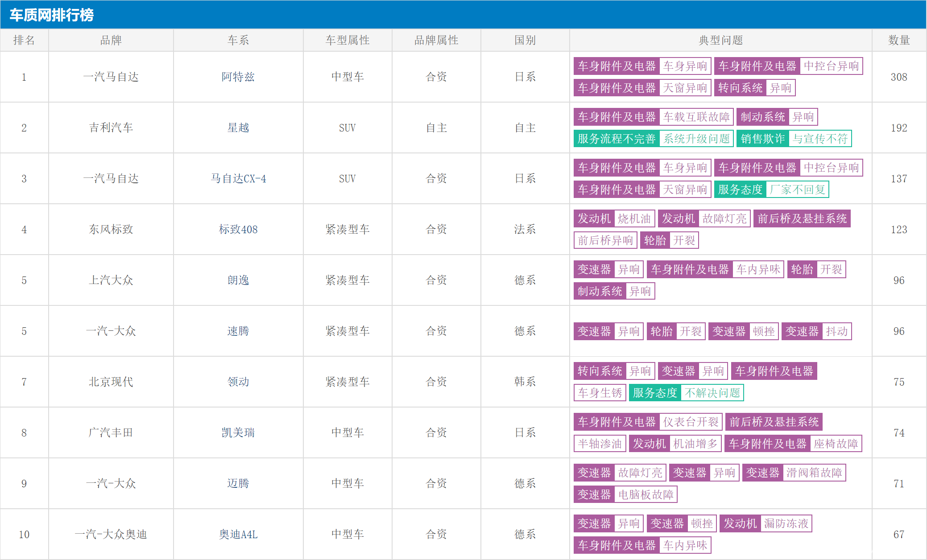
Task: Click the green 系统升级问题 tag
Action: point(696,139)
